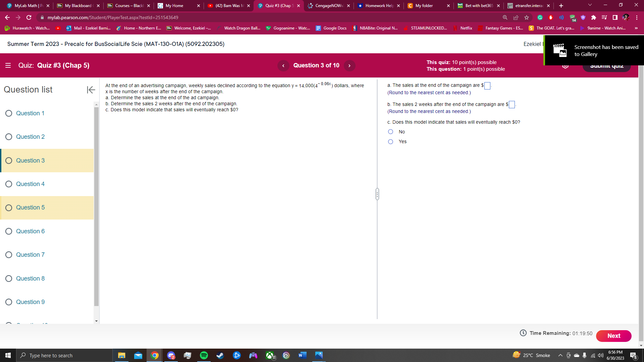Expand the tab search dropdown arrow

click(590, 5)
